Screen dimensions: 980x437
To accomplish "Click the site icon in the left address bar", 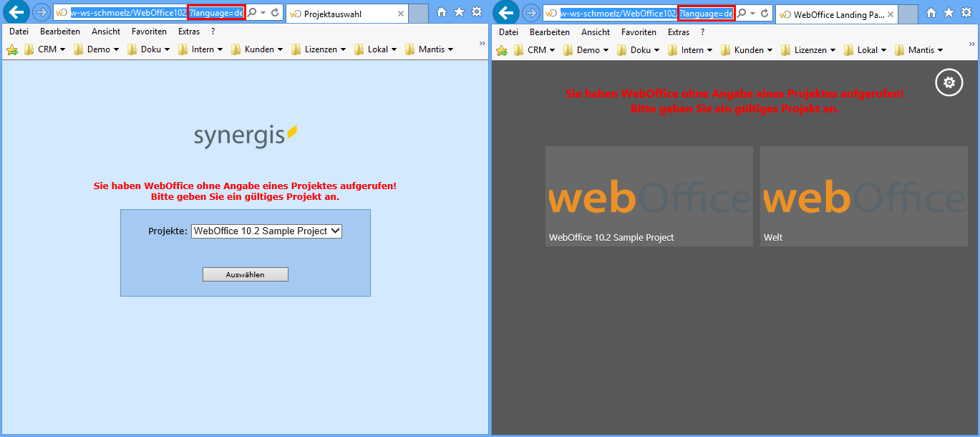I will pyautogui.click(x=62, y=13).
